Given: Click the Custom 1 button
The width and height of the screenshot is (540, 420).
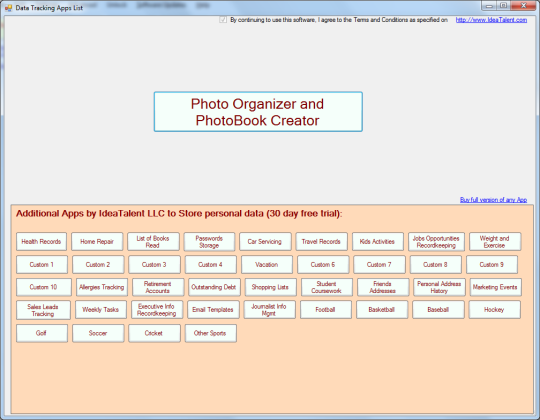Looking at the screenshot, I should (42, 264).
